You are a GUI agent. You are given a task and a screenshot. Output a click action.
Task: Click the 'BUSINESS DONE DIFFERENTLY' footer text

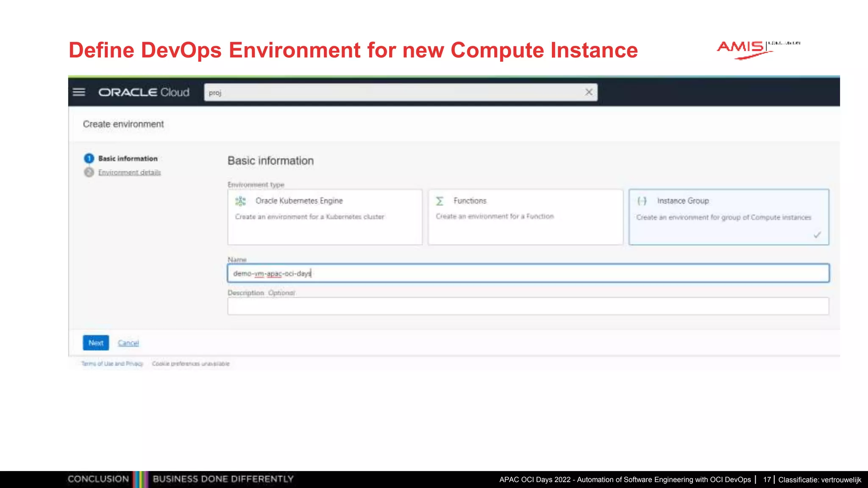223,479
